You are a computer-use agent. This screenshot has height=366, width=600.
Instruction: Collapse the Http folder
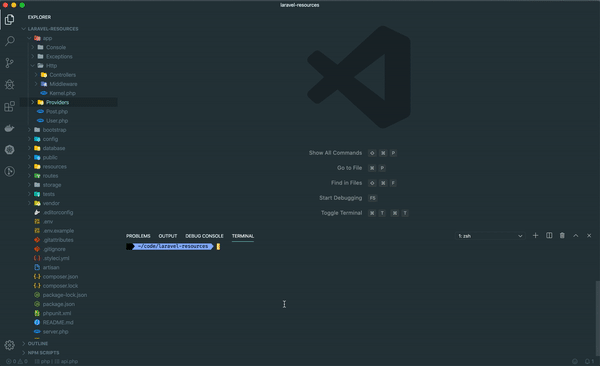(51, 65)
